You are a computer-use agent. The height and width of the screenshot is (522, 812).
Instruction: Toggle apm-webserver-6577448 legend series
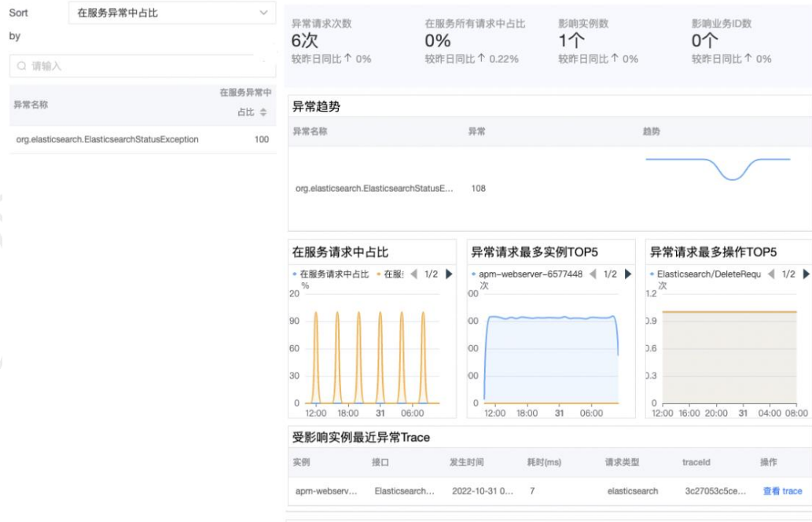pyautogui.click(x=528, y=274)
